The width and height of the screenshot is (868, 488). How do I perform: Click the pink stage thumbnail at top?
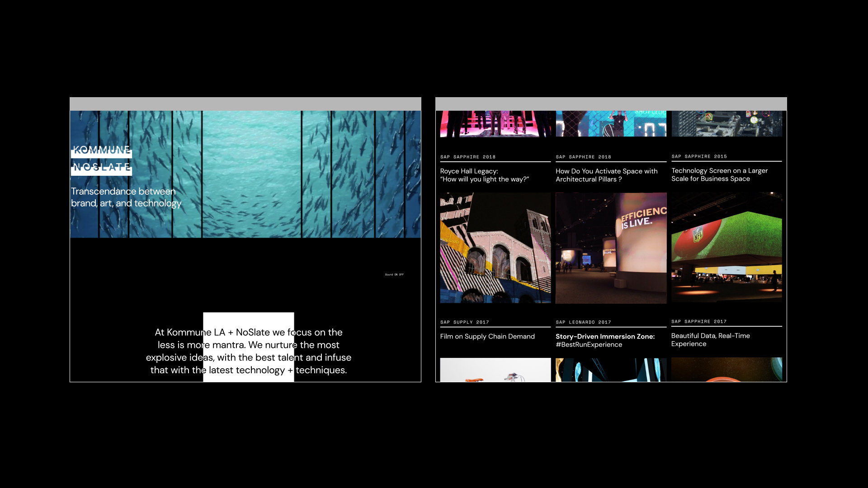click(495, 124)
